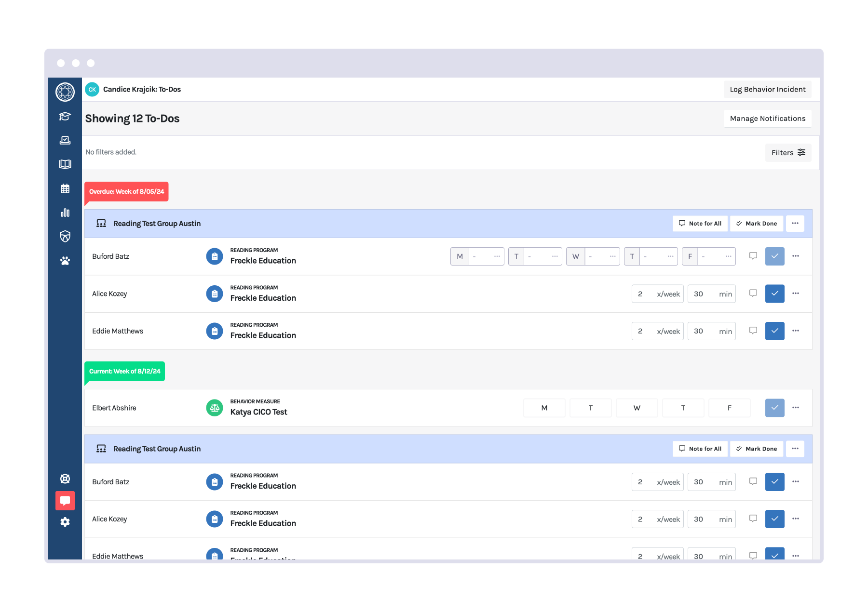Viewport: 868px width, 612px height.
Task: Open the open-book library sidebar icon
Action: tap(65, 164)
